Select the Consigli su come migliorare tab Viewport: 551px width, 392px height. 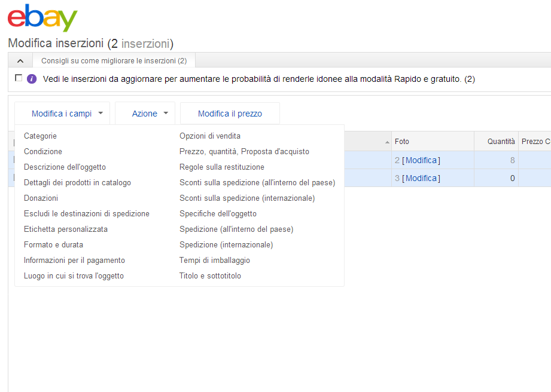pyautogui.click(x=114, y=60)
